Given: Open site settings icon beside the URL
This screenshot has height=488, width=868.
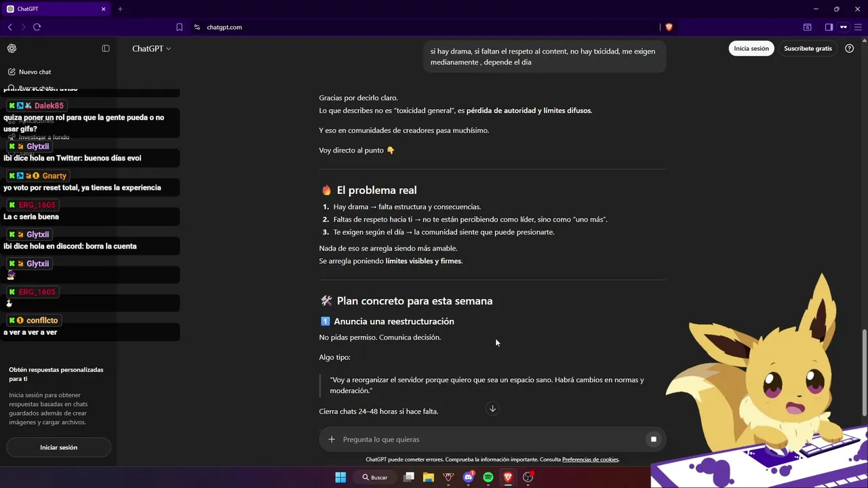Looking at the screenshot, I should (197, 27).
